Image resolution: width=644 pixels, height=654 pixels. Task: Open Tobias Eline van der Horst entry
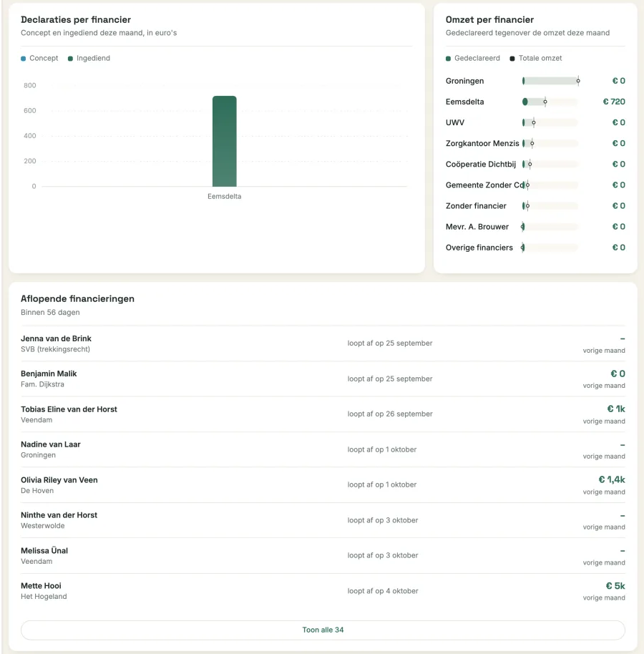(x=323, y=414)
